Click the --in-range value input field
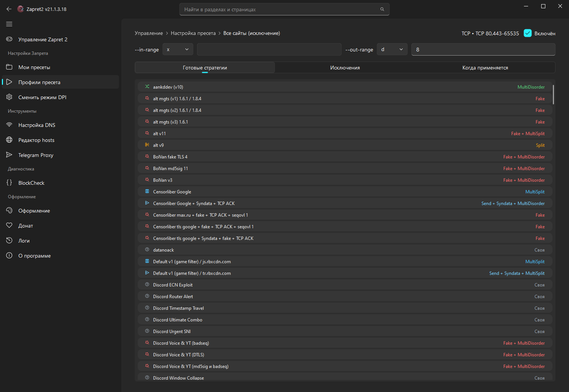This screenshot has height=392, width=569. point(269,49)
